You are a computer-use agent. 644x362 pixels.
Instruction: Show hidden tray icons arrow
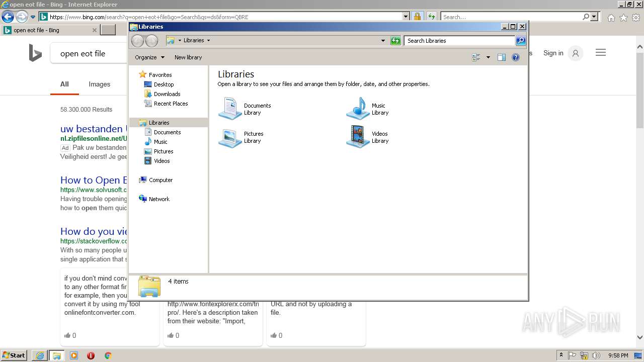tap(561, 355)
